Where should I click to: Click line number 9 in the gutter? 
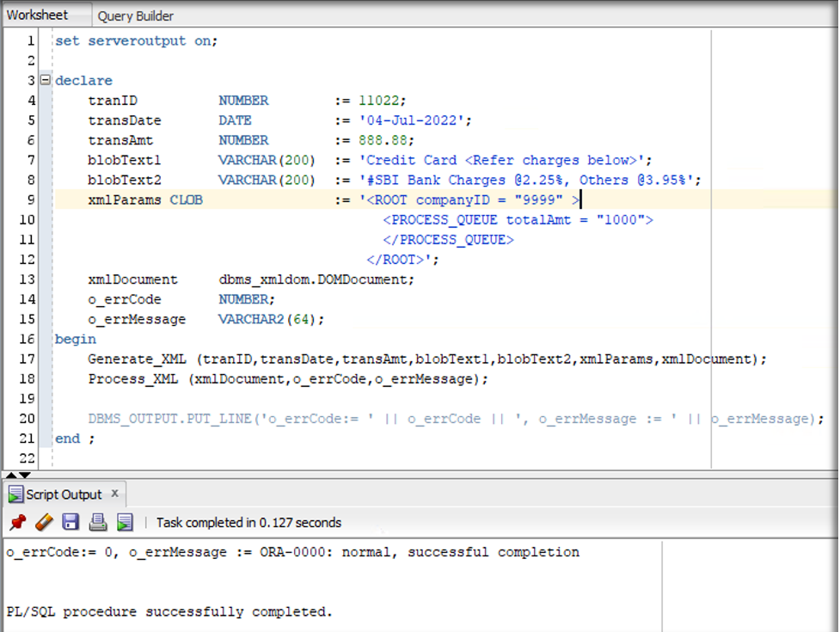tap(31, 199)
